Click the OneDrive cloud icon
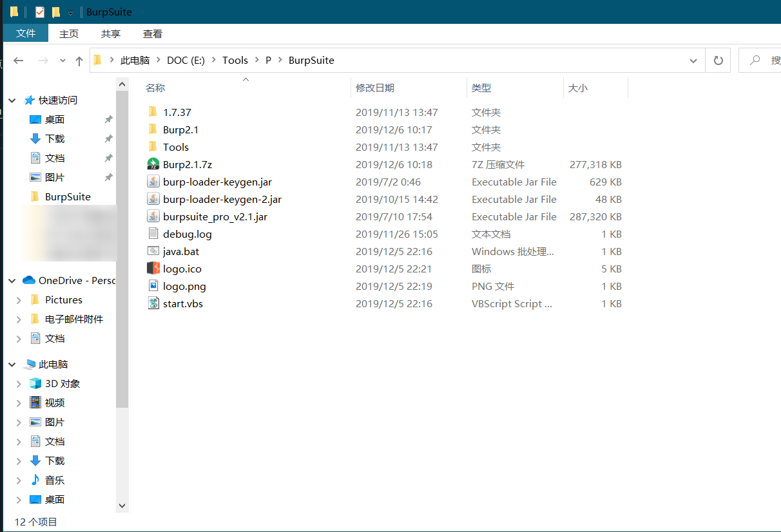The image size is (781, 532). click(x=29, y=280)
